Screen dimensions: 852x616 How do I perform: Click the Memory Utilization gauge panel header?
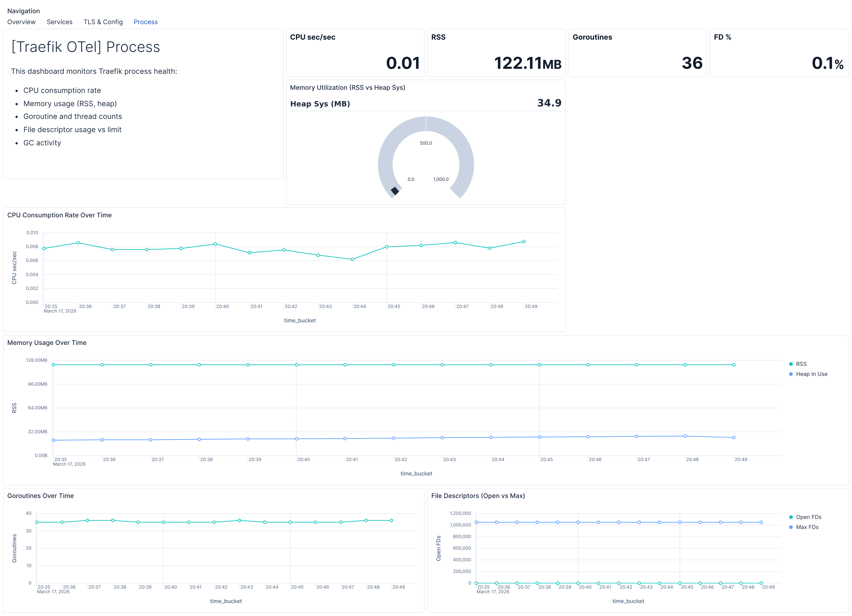[x=347, y=87]
